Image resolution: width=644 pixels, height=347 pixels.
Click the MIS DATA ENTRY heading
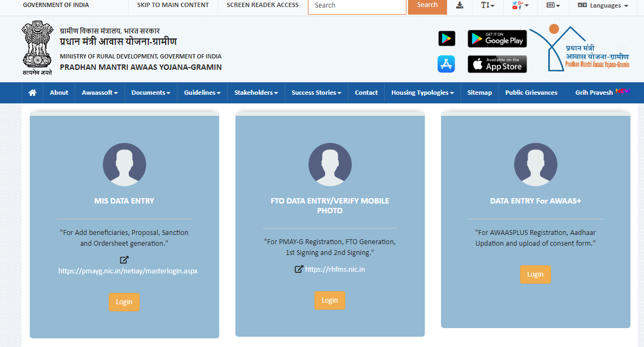pos(124,201)
